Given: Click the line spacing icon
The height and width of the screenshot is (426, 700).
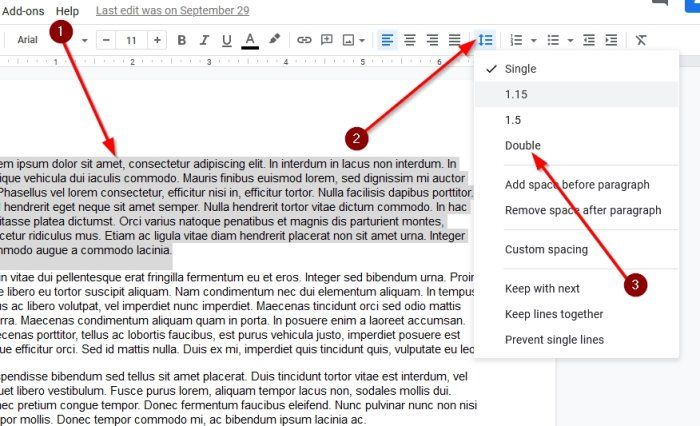Looking at the screenshot, I should pyautogui.click(x=485, y=40).
